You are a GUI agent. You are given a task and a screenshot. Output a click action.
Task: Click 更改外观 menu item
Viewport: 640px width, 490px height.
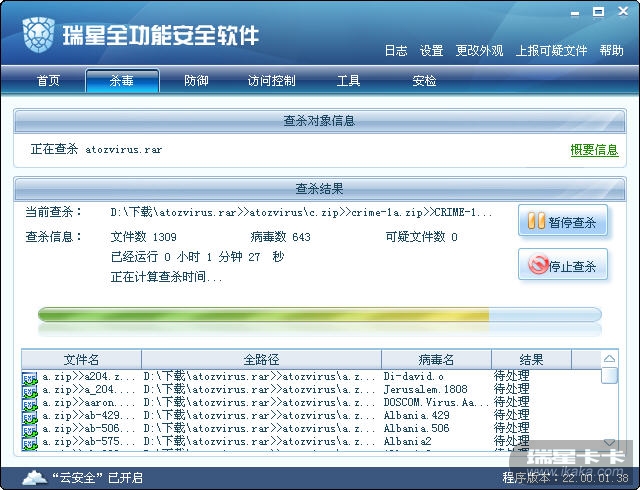click(479, 51)
